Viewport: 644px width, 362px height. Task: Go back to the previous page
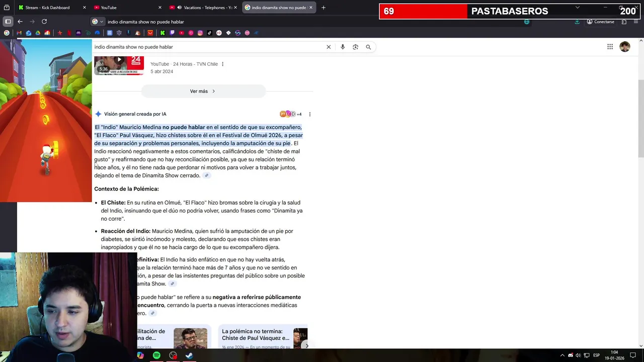[20, 22]
